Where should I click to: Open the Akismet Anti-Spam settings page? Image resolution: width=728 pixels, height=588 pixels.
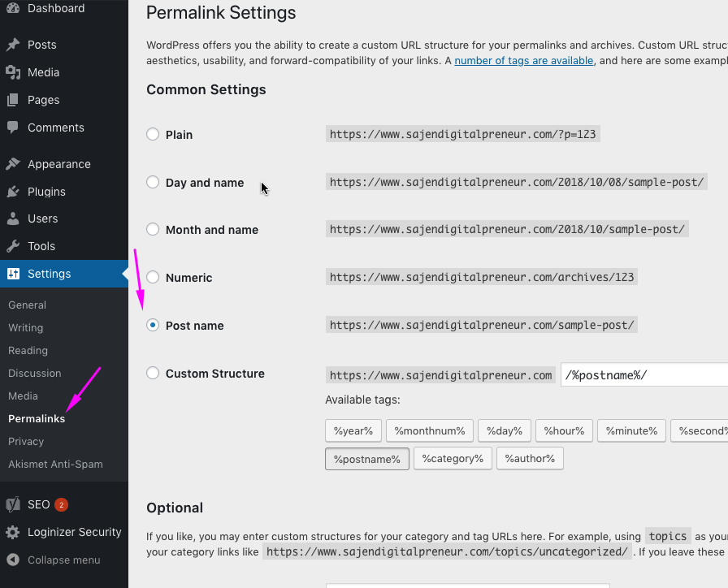[55, 465]
